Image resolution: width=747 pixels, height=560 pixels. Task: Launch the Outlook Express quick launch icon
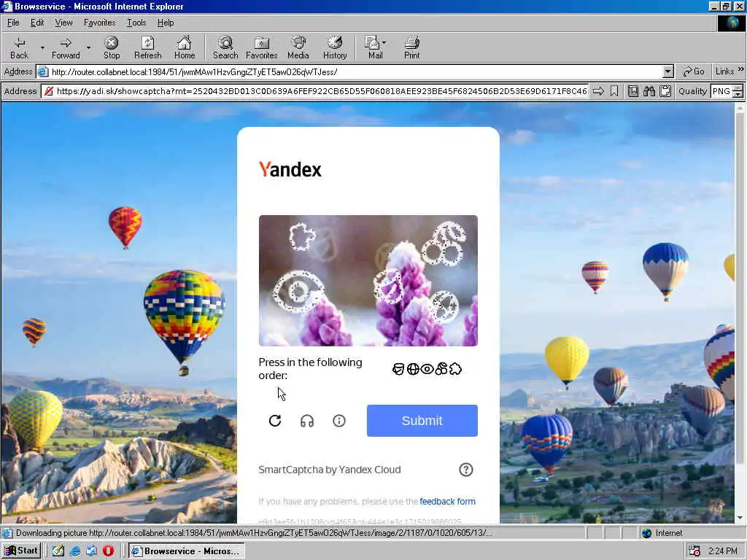point(91,551)
